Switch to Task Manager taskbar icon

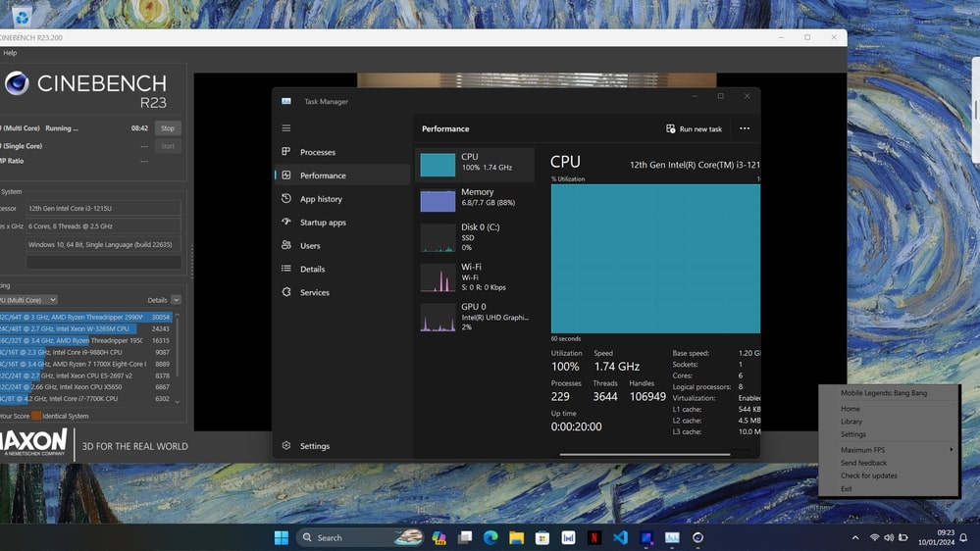pos(672,537)
